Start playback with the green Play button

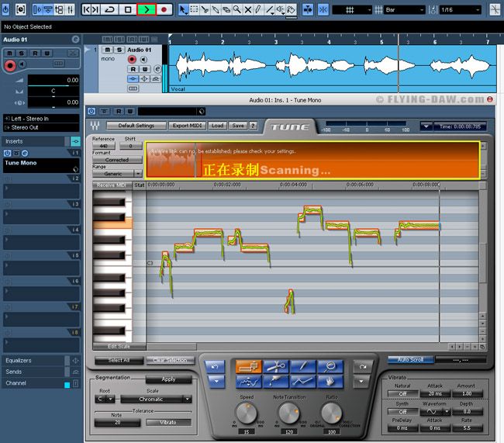pos(147,9)
